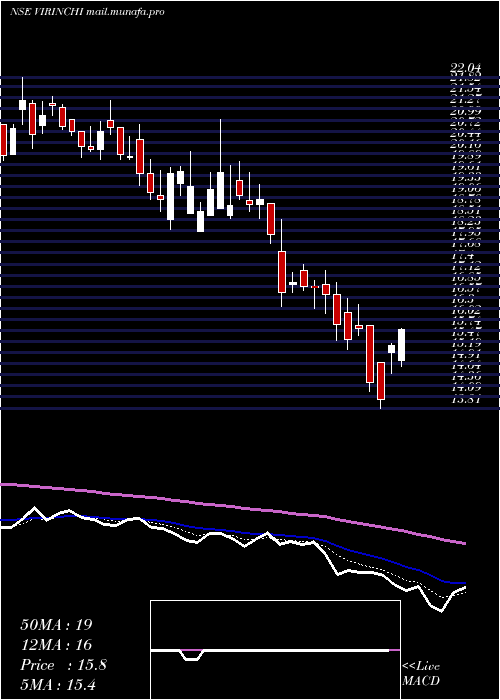Click the lowest red candlestick near 13.81
500x700 pixels.
click(x=381, y=381)
